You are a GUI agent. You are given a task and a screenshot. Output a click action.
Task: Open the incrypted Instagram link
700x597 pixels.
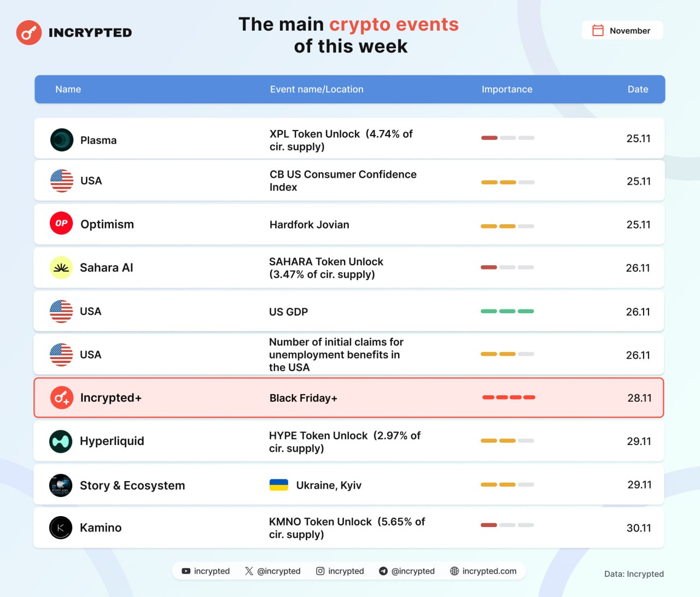tap(340, 571)
